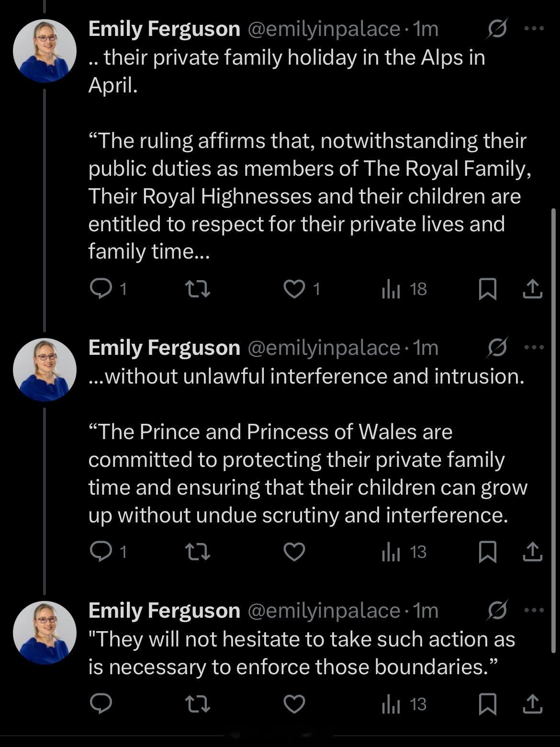Click the vertical scrollbar on right edge
Screen dimensions: 560x747
click(x=553, y=431)
